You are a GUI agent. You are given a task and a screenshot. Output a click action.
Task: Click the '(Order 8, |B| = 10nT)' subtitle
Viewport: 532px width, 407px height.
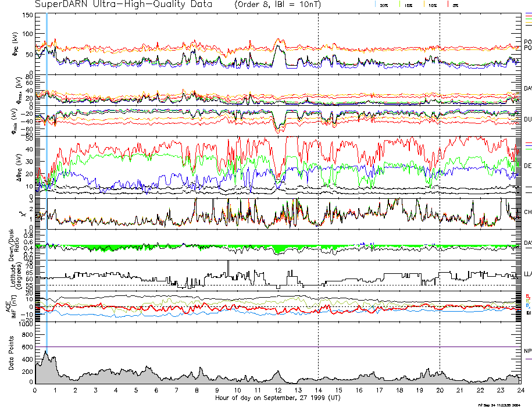[x=280, y=5]
